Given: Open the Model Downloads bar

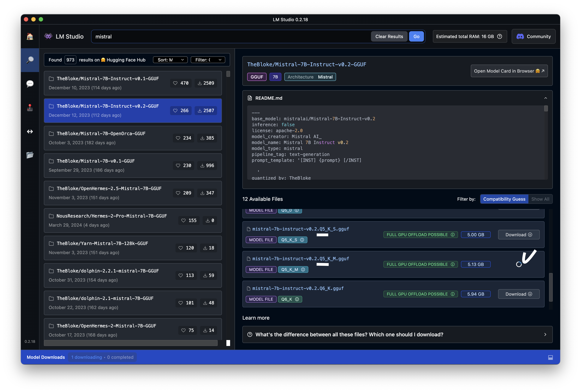Looking at the screenshot, I should tap(46, 357).
